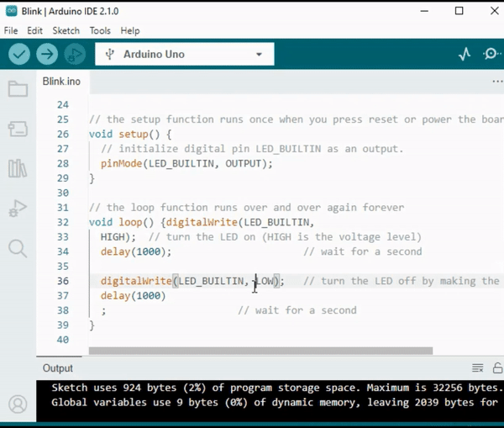Click the comment on line 25 about setup function
Image resolution: width=504 pixels, height=428 pixels.
point(297,119)
